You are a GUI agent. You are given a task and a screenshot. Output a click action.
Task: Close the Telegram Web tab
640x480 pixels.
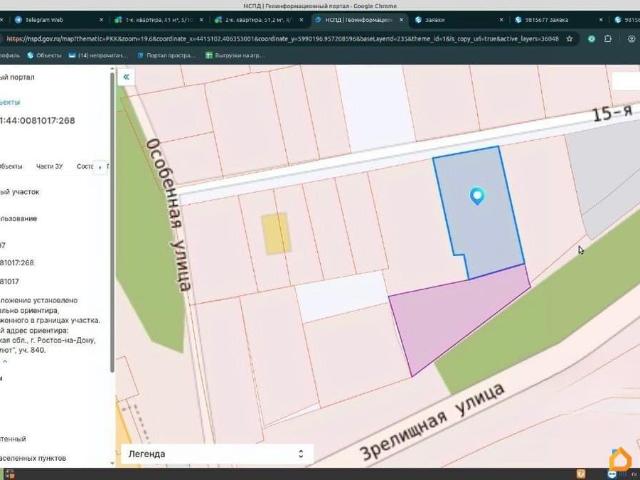101,20
